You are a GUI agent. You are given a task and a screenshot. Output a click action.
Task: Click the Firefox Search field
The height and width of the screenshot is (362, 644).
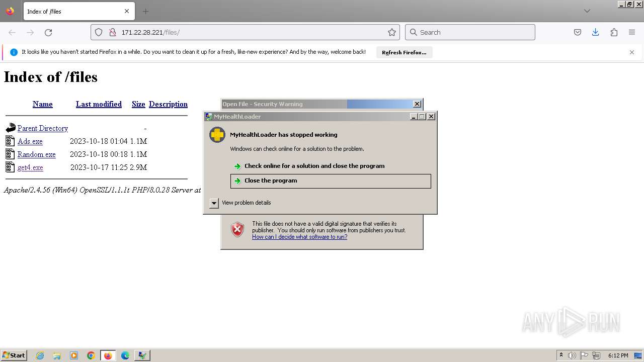(470, 32)
